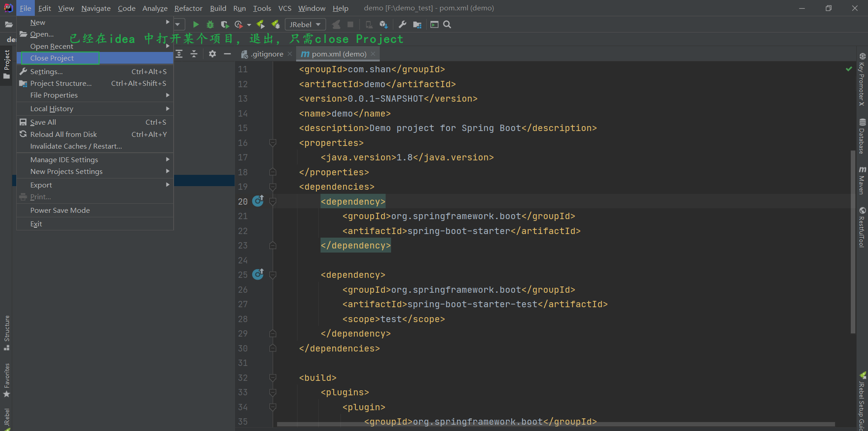
Task: Close the pom.xml (demo) editor tab
Action: [x=373, y=54]
